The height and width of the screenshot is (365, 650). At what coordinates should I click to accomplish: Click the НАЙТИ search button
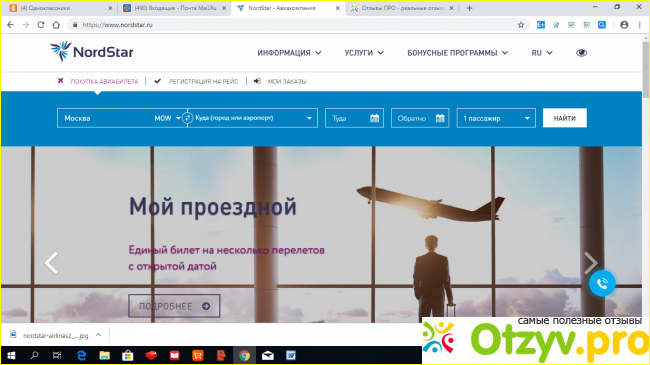pos(565,118)
